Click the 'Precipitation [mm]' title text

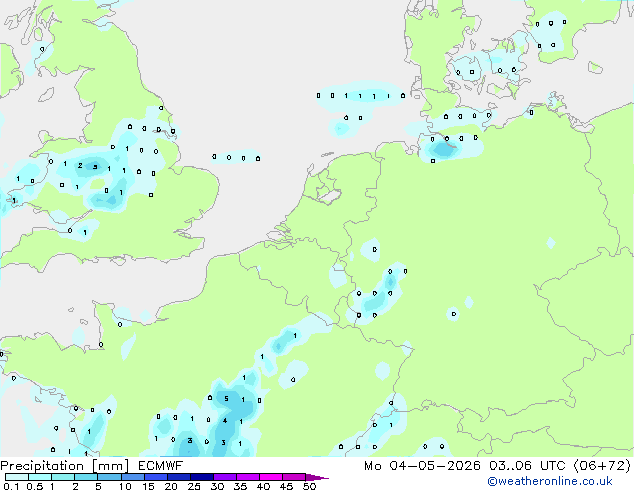coord(65,466)
